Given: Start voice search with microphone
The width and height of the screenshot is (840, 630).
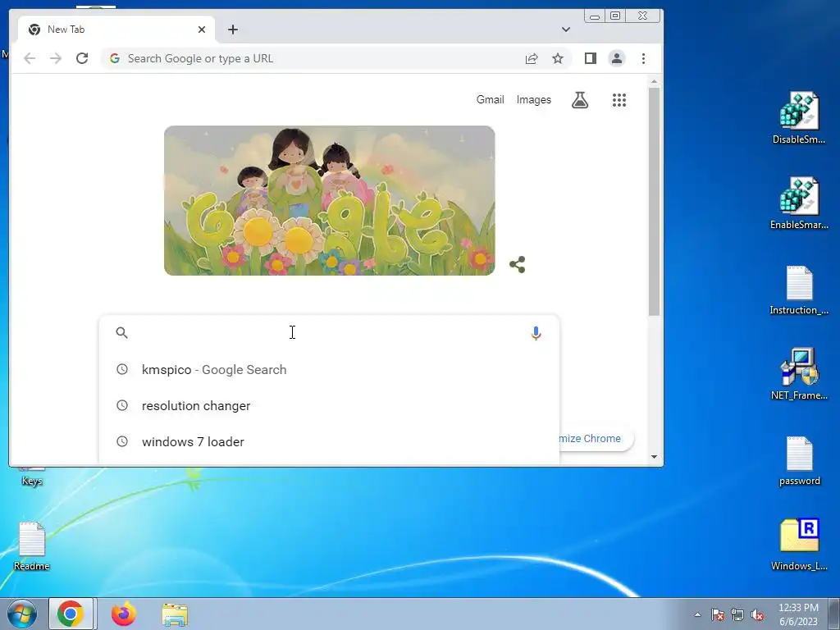Looking at the screenshot, I should [x=536, y=333].
